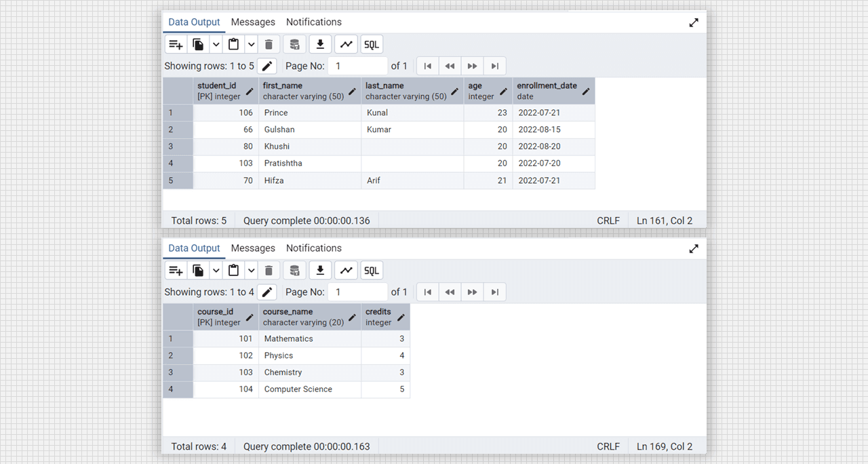Go to last page in bottom panel

click(x=494, y=292)
